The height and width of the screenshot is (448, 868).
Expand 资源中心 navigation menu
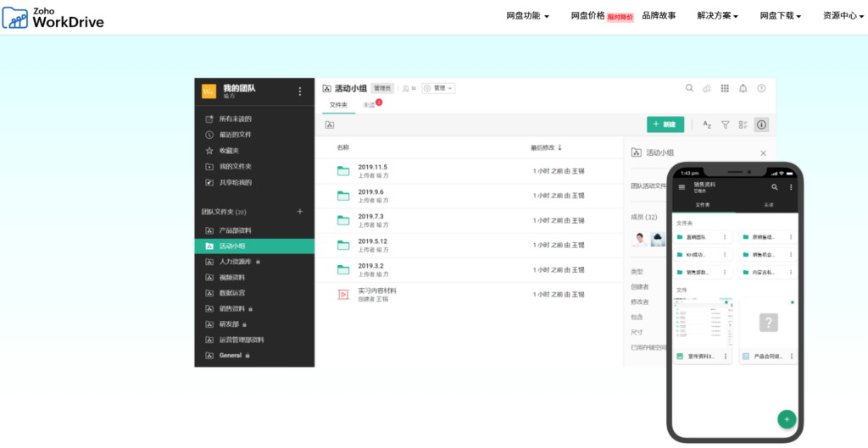(x=843, y=16)
